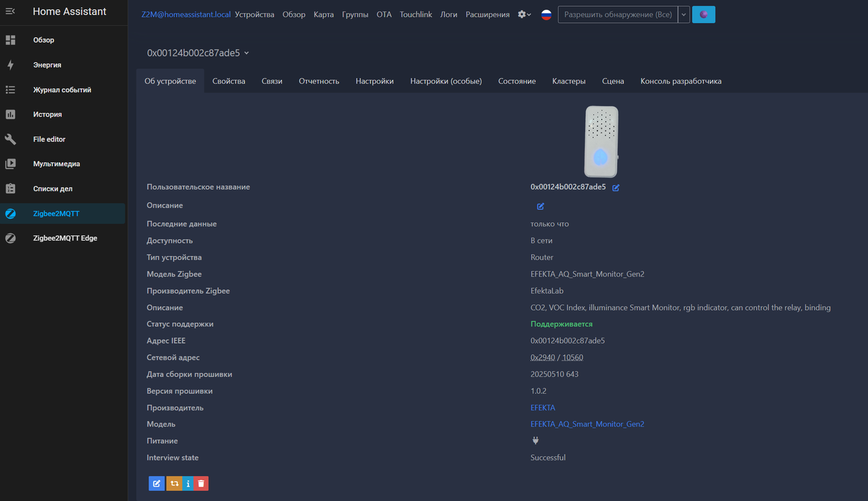Switch to the Состояние tab
This screenshot has height=501, width=868.
(x=517, y=81)
